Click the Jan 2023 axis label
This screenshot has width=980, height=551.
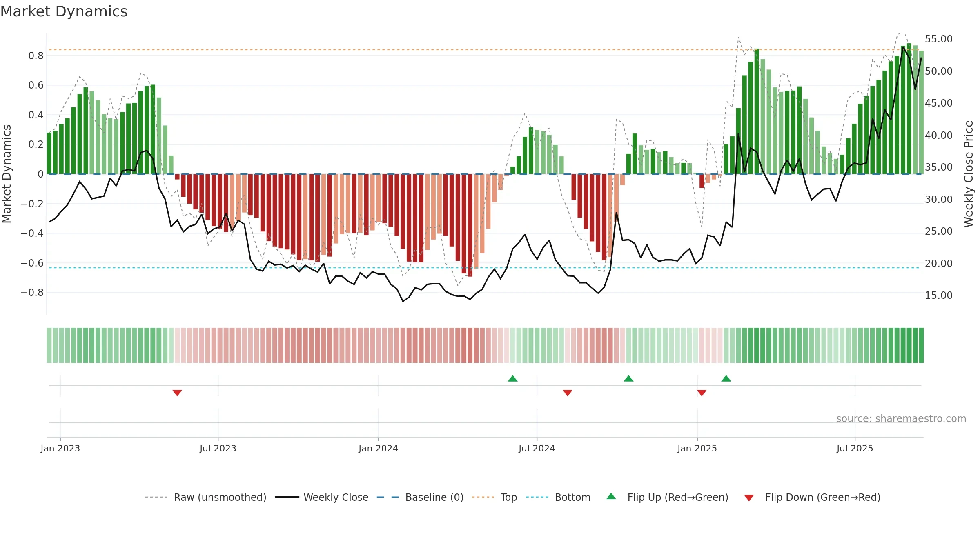[x=60, y=448]
